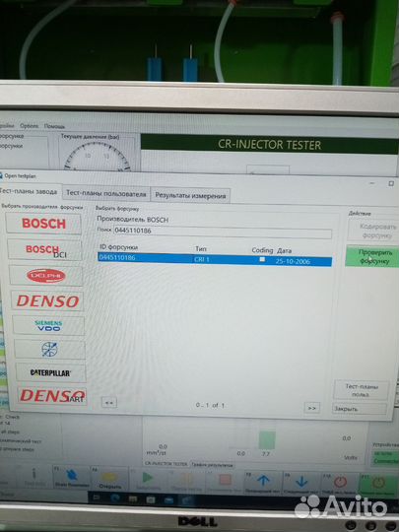This screenshot has height=532, width=399.
Task: Maximize the Open testplan dialog
Action: (391, 183)
